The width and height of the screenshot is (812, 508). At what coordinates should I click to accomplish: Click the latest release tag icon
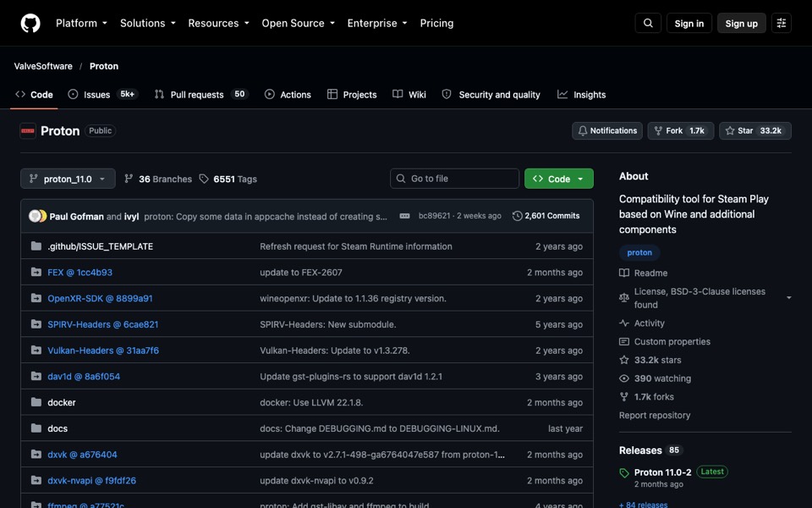[624, 472]
